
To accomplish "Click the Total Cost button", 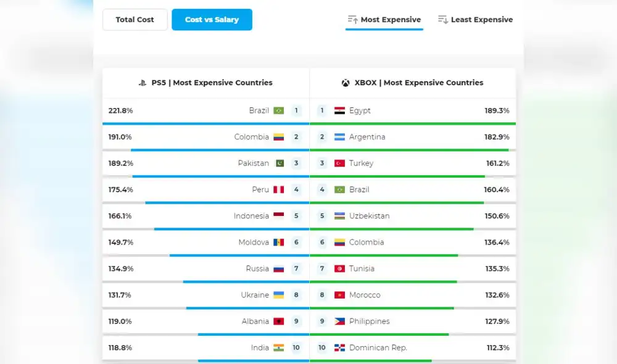I will click(135, 19).
